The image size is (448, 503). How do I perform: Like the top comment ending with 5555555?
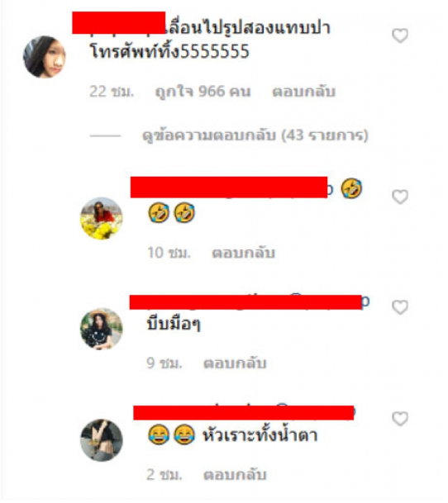400,36
